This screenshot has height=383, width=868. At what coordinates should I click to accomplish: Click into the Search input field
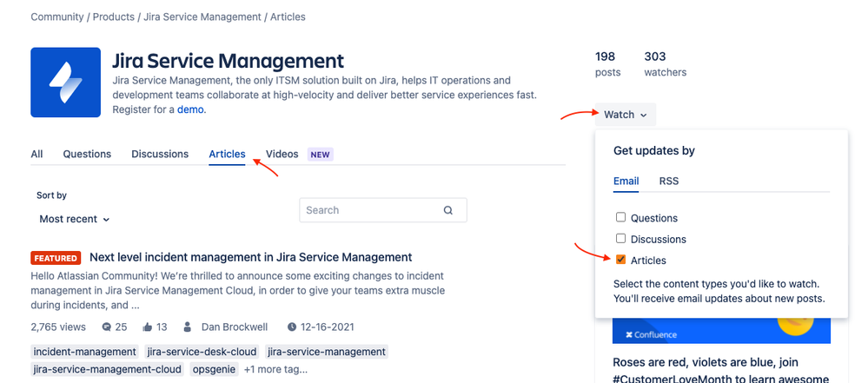pyautogui.click(x=383, y=210)
